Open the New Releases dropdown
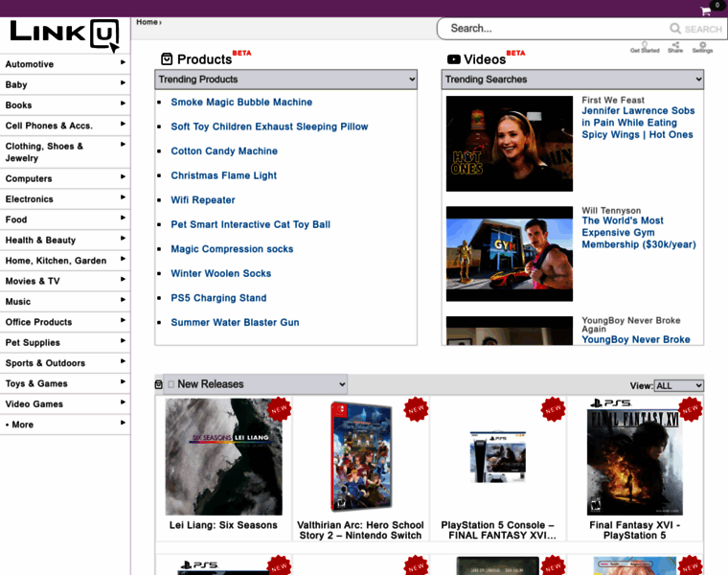Screen dimensions: 728x575 pyautogui.click(x=256, y=384)
